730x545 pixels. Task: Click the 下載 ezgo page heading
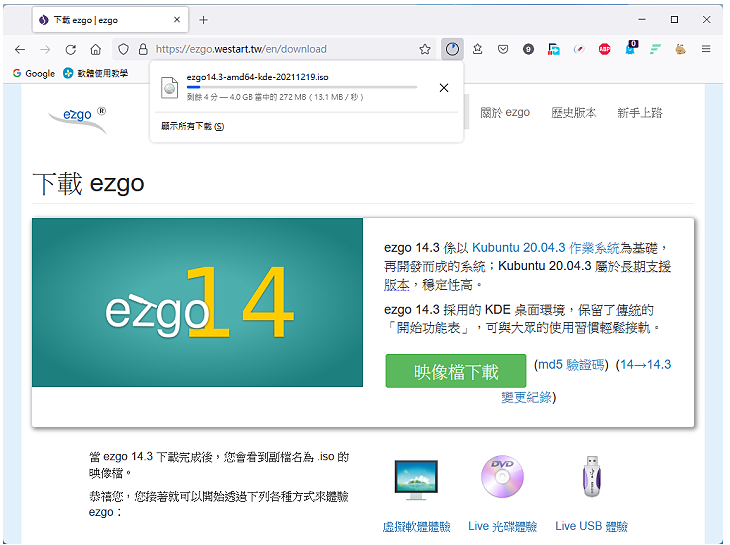pyautogui.click(x=88, y=183)
